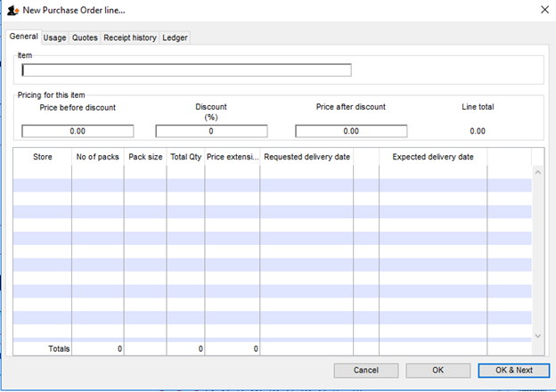Click the app icon in title bar

(12, 9)
